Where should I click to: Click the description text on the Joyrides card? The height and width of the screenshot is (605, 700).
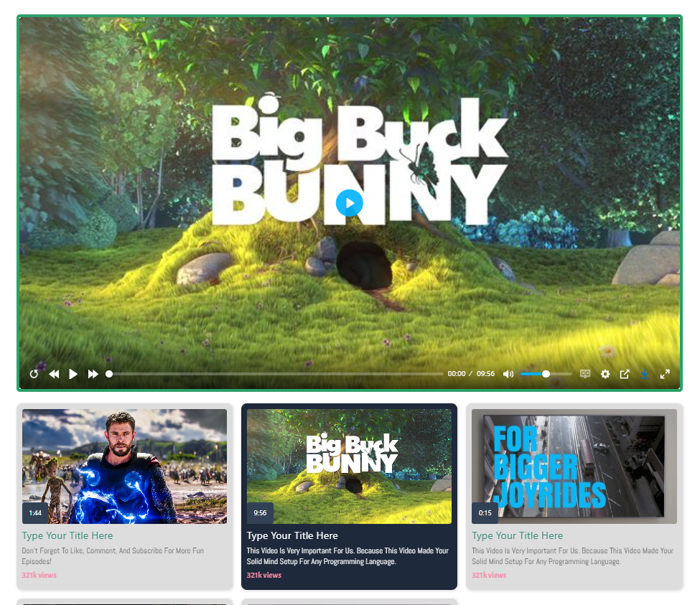click(573, 556)
